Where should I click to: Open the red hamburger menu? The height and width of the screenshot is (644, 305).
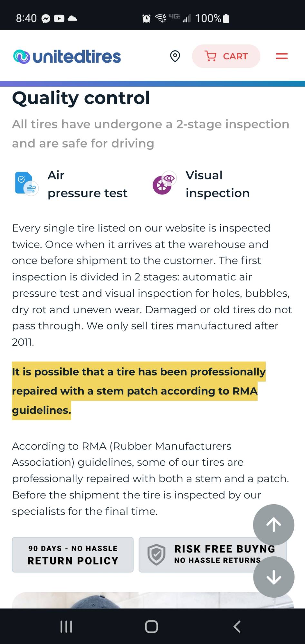281,56
